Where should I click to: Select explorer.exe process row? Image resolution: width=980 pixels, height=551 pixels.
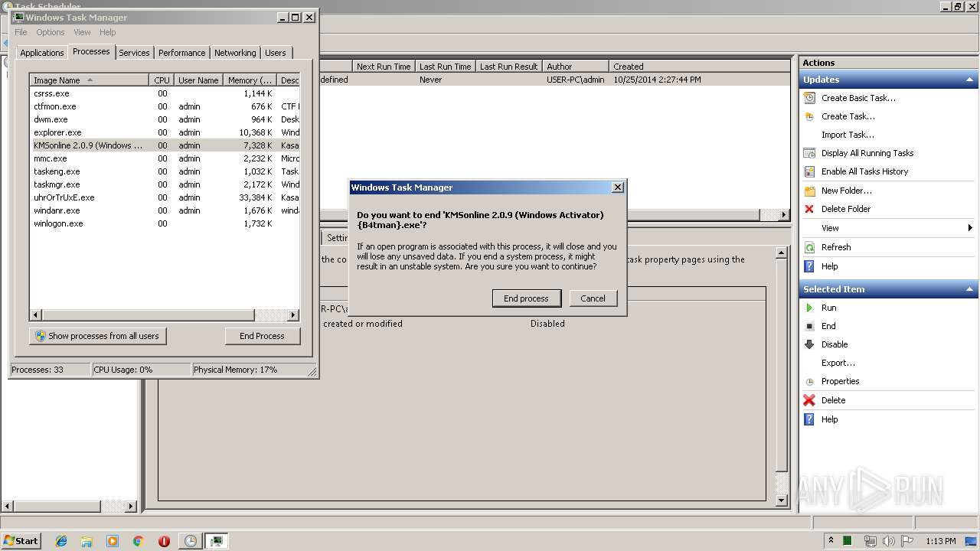click(x=165, y=132)
